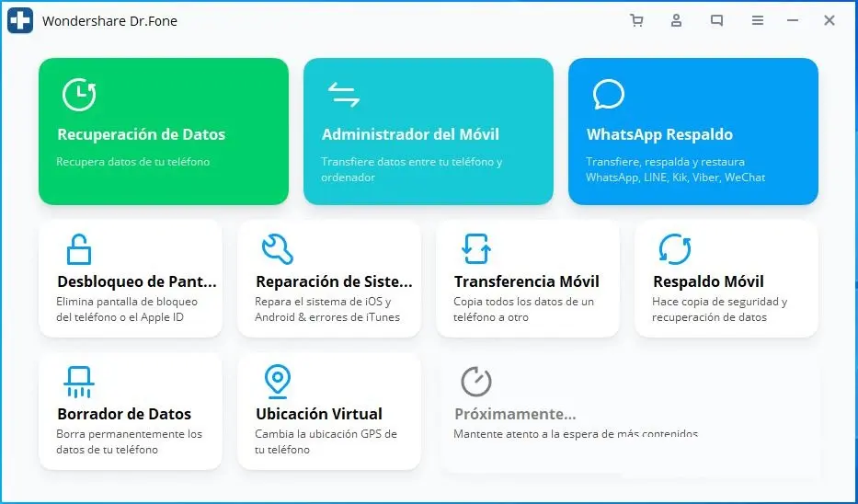Viewport: 858px width, 504px height.
Task: Click the Transferencia Móvil phone icon
Action: coord(475,248)
